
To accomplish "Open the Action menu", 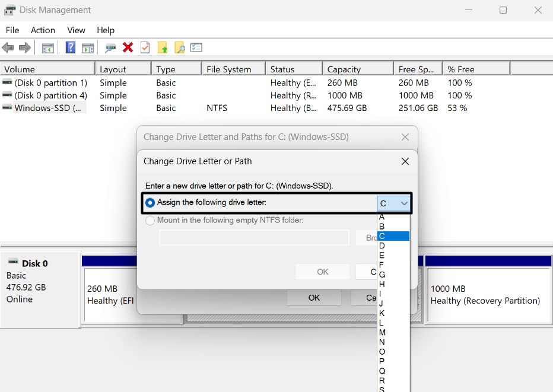I will 43,30.
